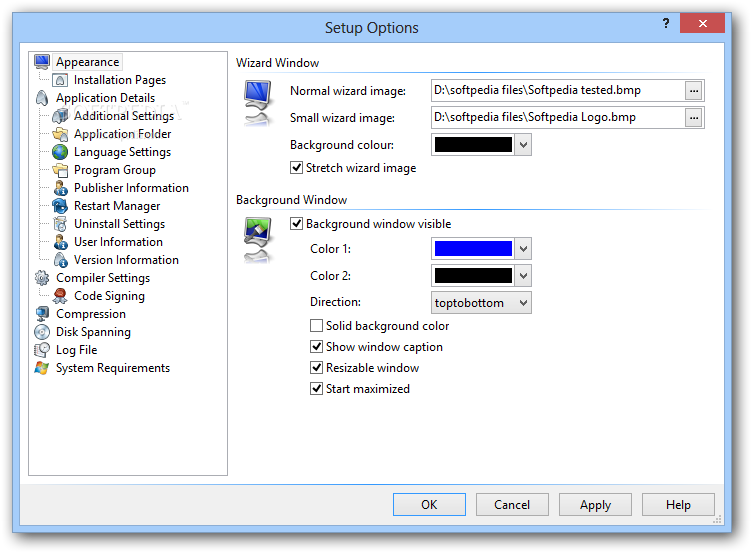Select Version Information tree label
Screen dimensions: 752x553
126,260
